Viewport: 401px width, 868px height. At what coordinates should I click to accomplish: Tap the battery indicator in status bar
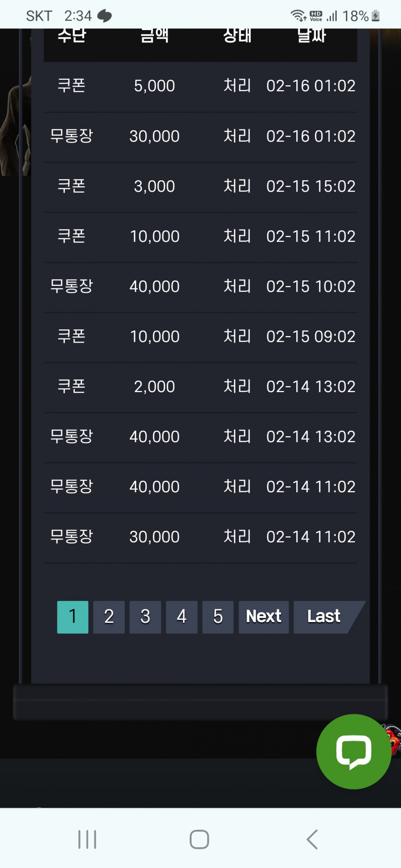(375, 16)
